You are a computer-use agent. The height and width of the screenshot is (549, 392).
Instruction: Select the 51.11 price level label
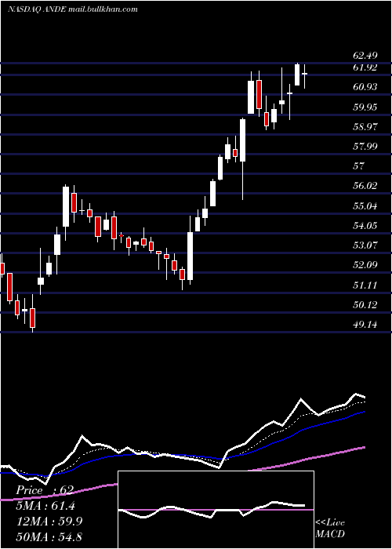click(365, 285)
